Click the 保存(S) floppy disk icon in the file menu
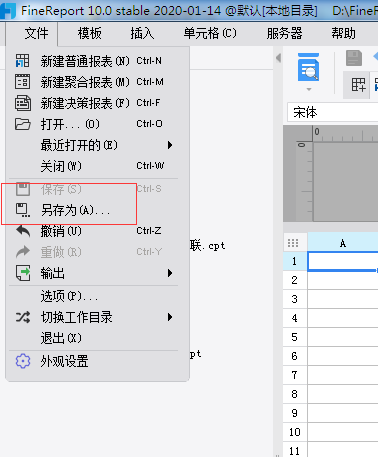The image size is (378, 457). point(23,189)
